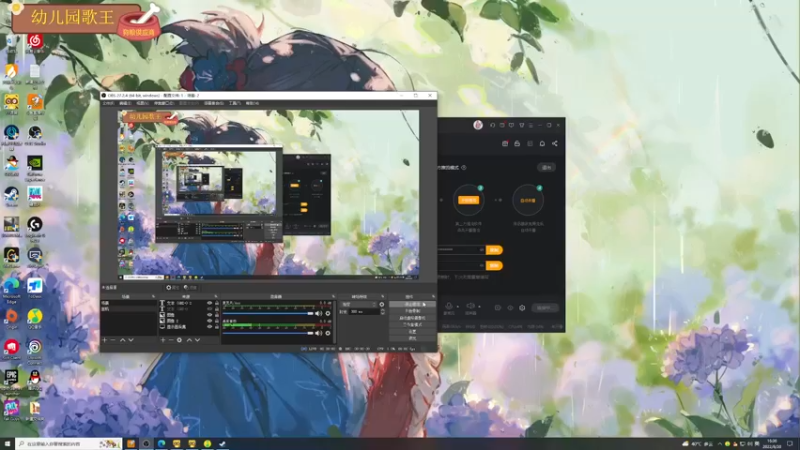Open OBS Studio desktop shortcut
This screenshot has width=800, height=450.
coord(35,135)
